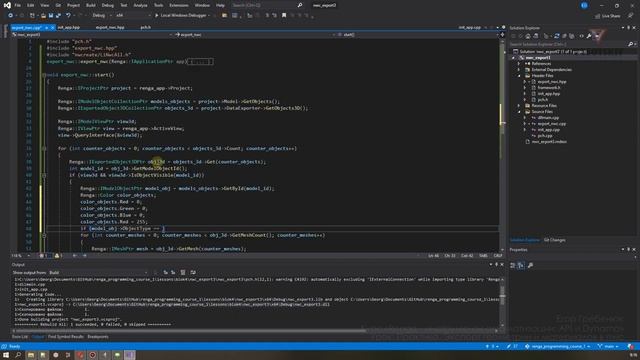Switch to the Breakpoints tab

98,337
